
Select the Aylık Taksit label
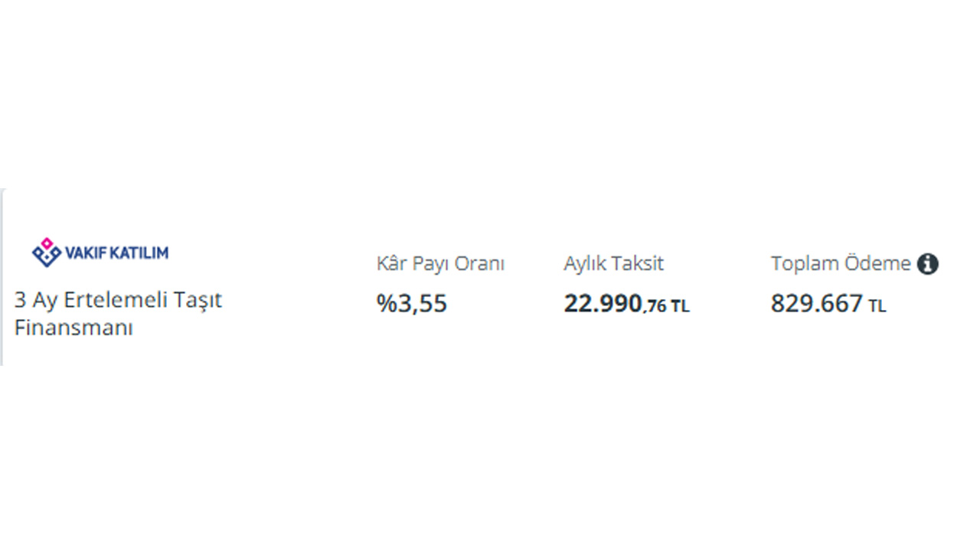coord(613,264)
